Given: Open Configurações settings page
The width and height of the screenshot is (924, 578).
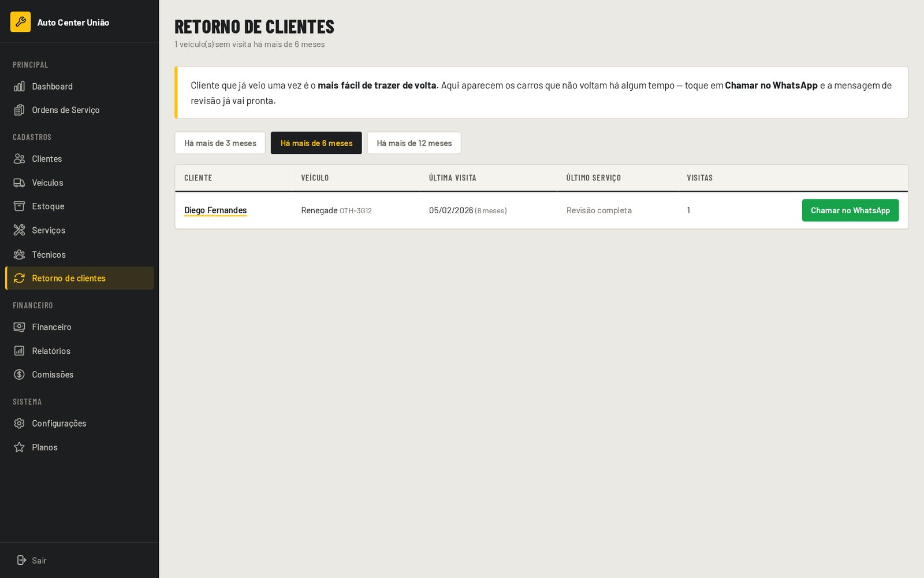Looking at the screenshot, I should click(80, 423).
